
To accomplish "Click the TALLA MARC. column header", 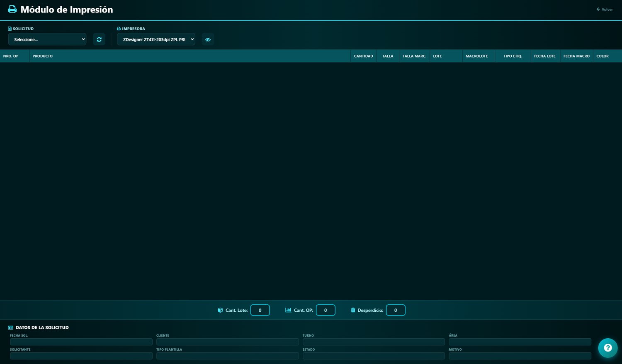I will pyautogui.click(x=414, y=56).
